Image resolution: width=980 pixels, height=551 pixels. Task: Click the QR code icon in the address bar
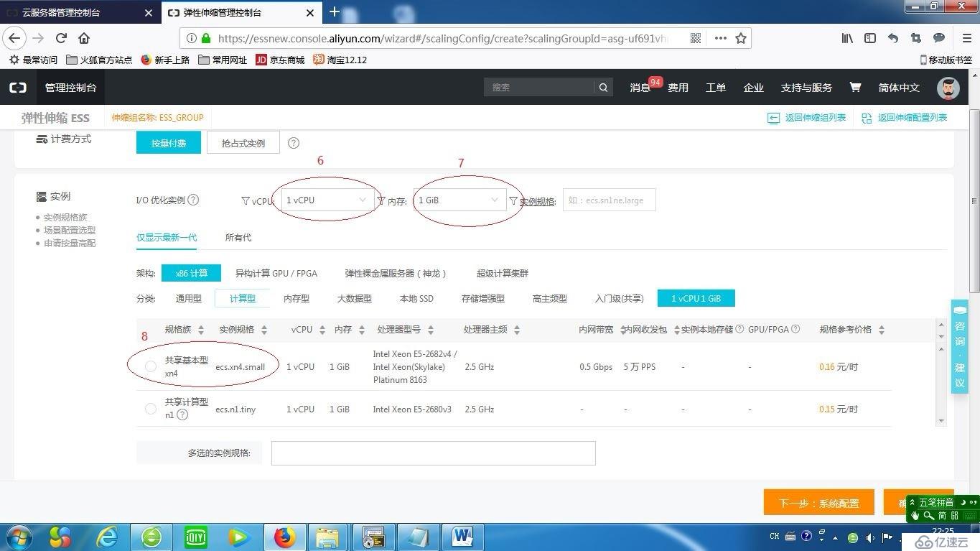click(696, 38)
